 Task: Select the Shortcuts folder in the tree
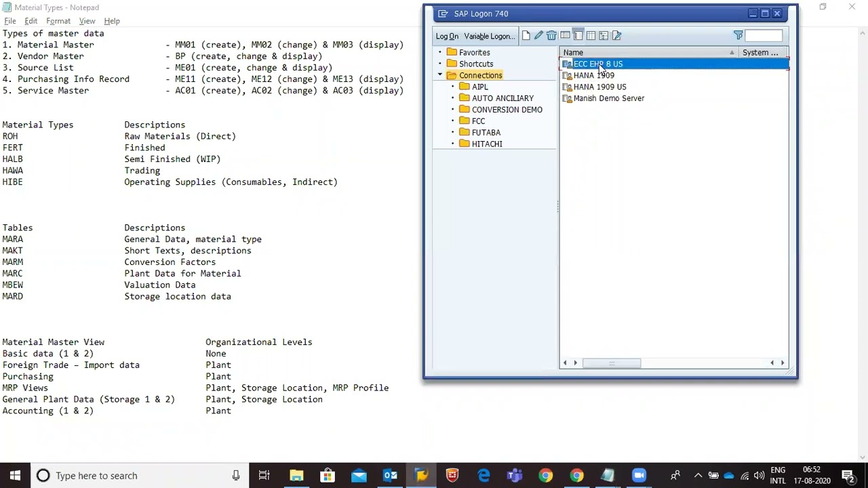476,64
